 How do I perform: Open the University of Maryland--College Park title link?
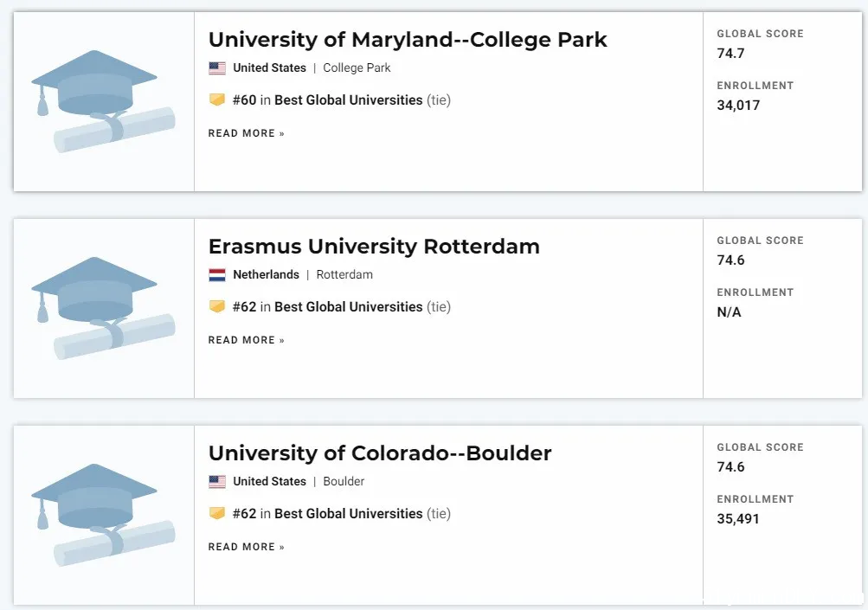408,40
